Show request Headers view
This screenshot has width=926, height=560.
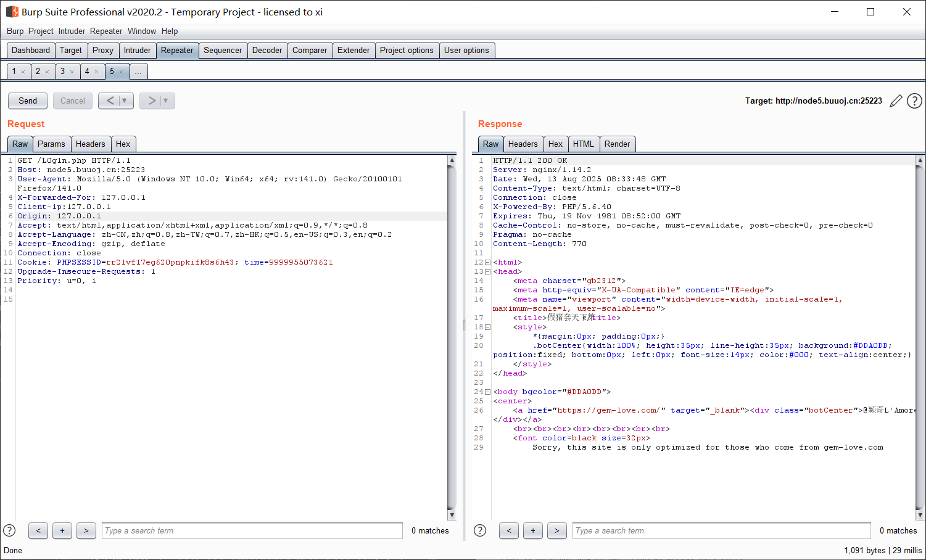tap(91, 144)
